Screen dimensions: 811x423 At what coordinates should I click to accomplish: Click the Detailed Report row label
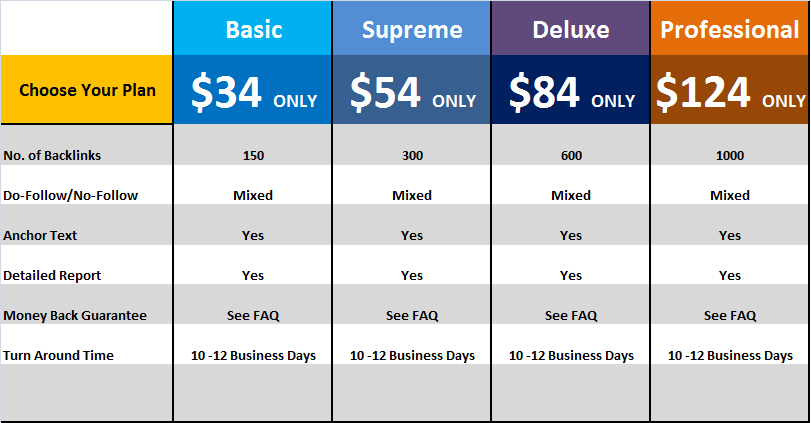coord(52,276)
